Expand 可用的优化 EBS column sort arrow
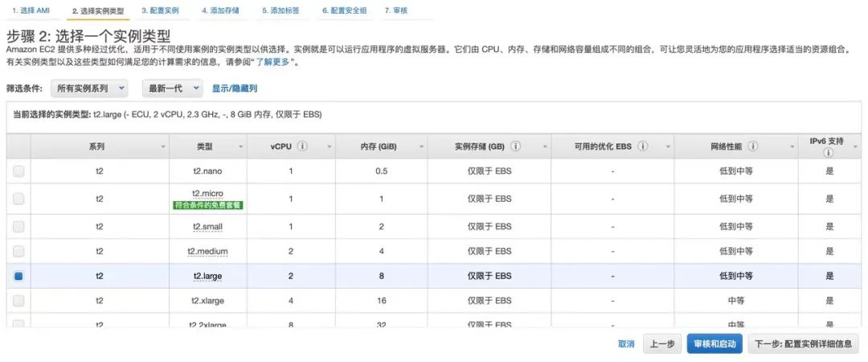Screen dimensions: 868x362 (x=669, y=147)
